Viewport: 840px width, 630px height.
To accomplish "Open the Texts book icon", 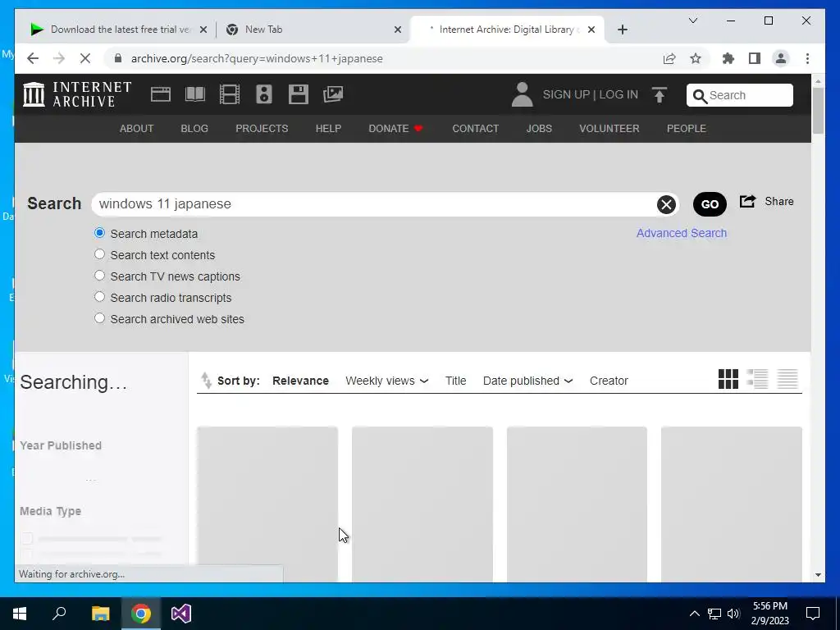I will tap(195, 94).
